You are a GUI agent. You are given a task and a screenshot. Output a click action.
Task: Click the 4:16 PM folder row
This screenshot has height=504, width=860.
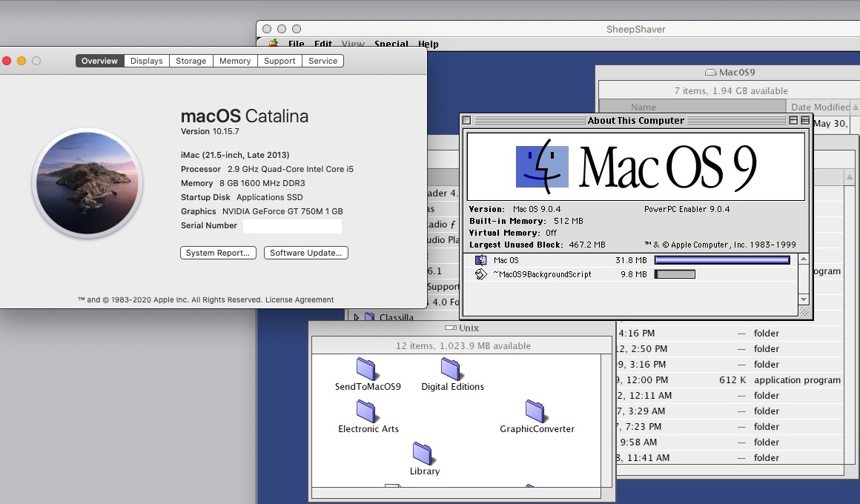tap(730, 334)
